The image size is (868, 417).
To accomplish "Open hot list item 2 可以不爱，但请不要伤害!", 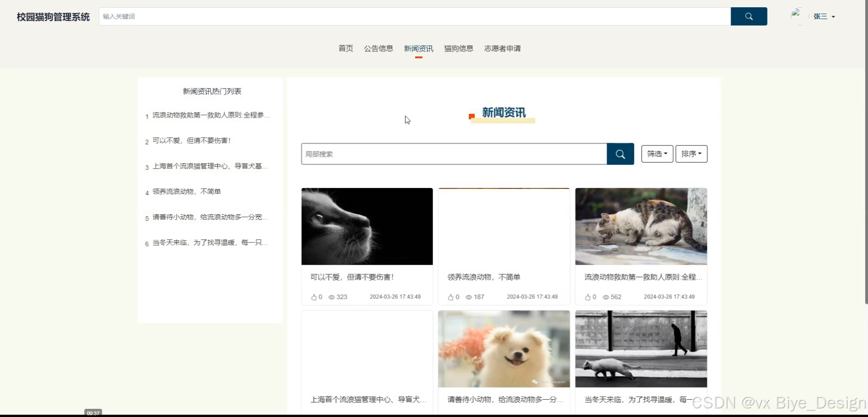I will click(191, 141).
